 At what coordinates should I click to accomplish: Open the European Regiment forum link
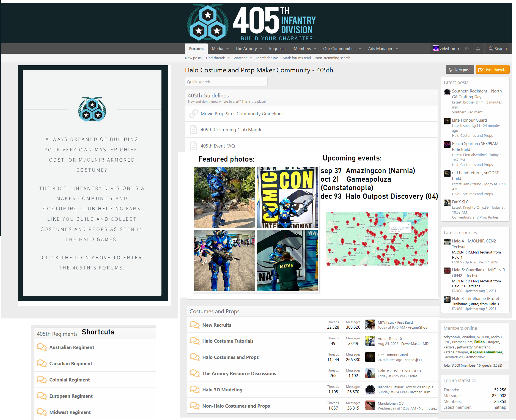(71, 396)
